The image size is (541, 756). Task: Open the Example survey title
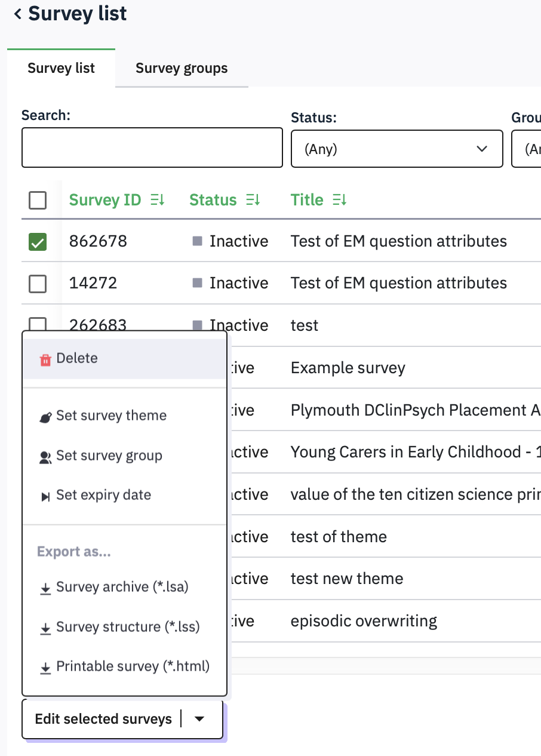[x=348, y=368]
